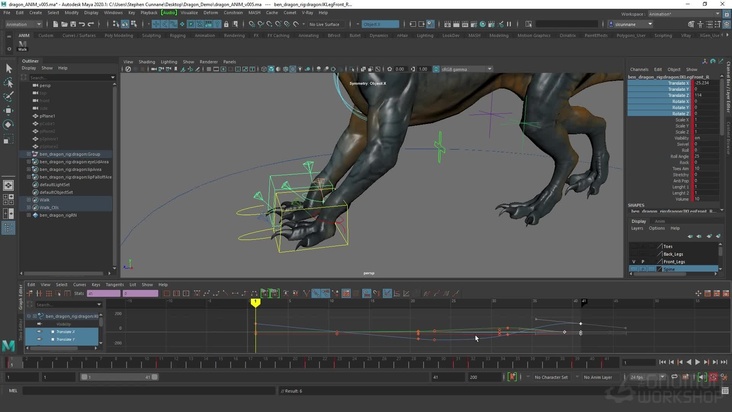Click the lock selection padlock icon
Image resolution: width=732 pixels, height=412 pixels.
[x=226, y=24]
